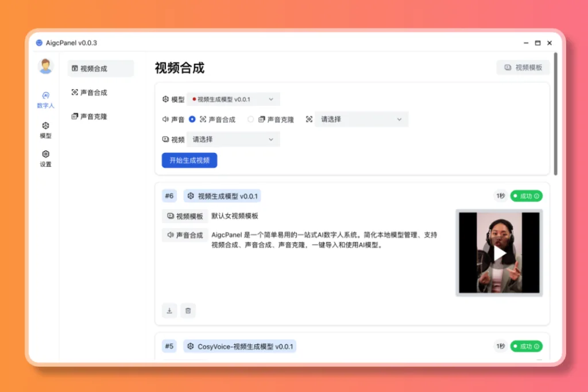Select the 数字人 sidebar section
588x392 pixels.
coord(45,100)
